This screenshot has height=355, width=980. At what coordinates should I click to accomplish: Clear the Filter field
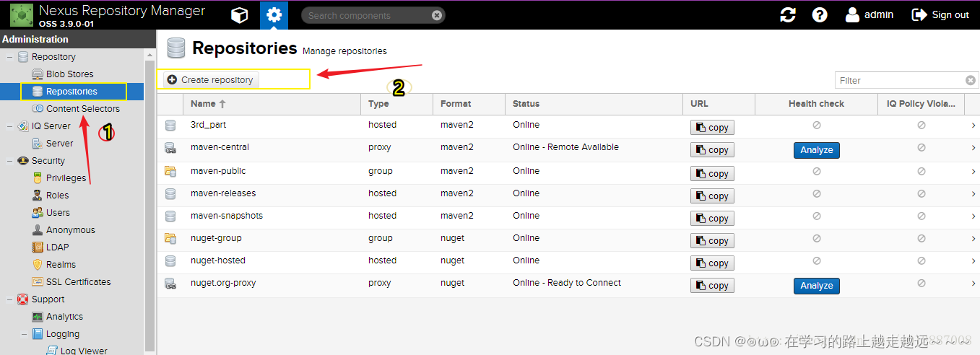click(971, 80)
